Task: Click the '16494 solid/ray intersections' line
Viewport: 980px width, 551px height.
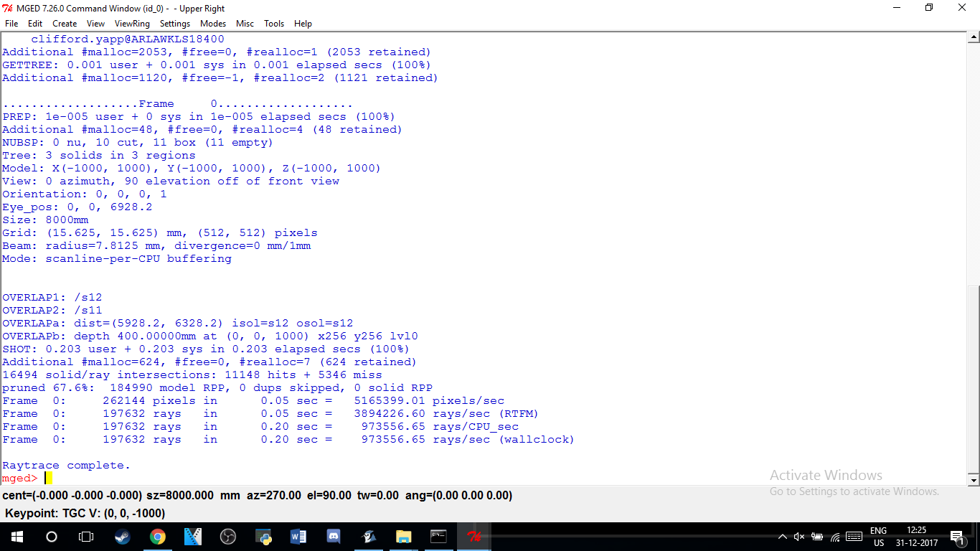Action: [192, 375]
